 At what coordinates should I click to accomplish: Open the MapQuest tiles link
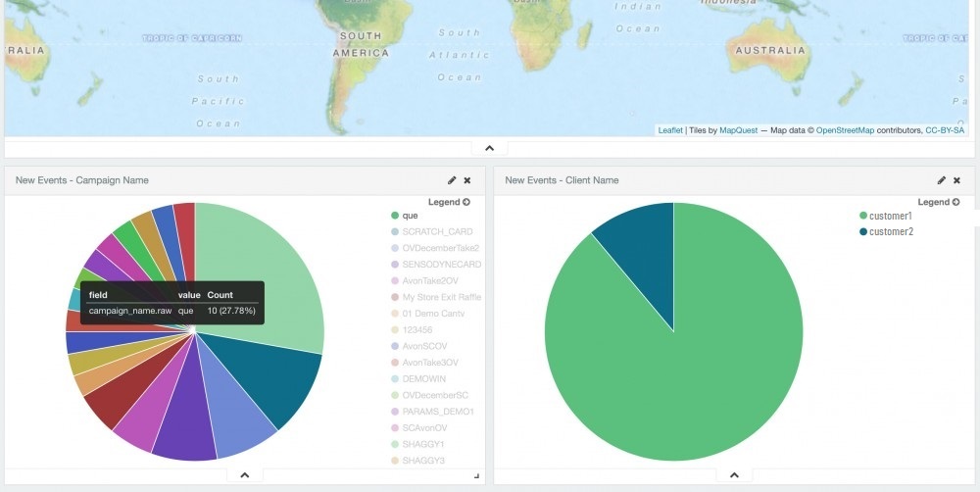point(738,129)
